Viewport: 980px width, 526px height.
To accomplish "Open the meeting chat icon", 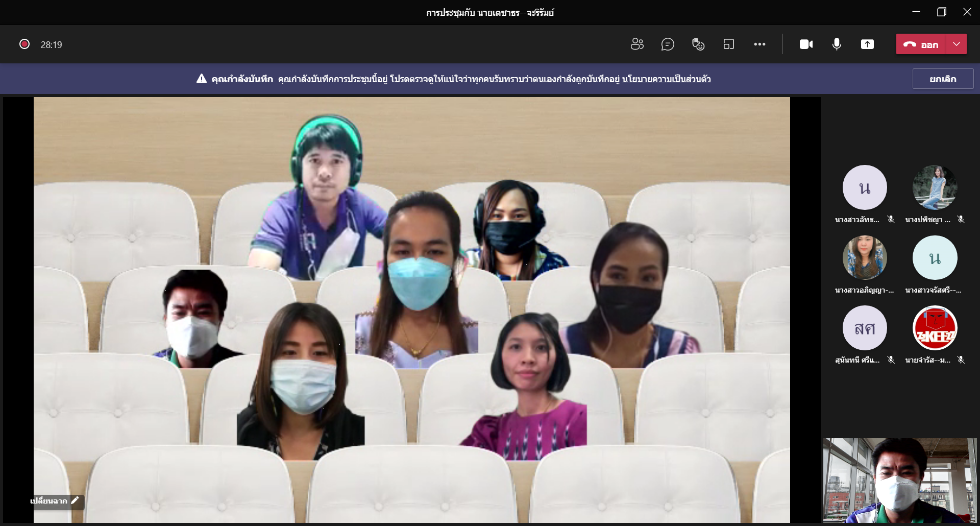I will (668, 44).
